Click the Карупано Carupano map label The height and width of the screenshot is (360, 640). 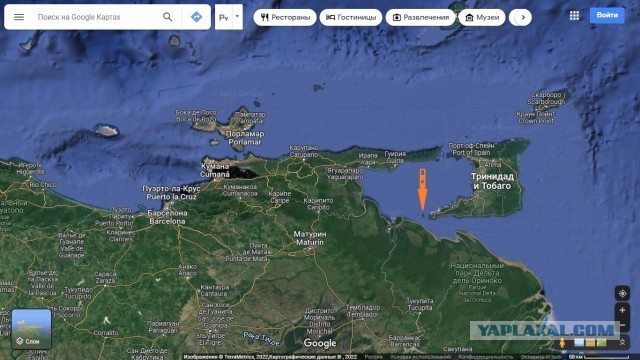(304, 151)
